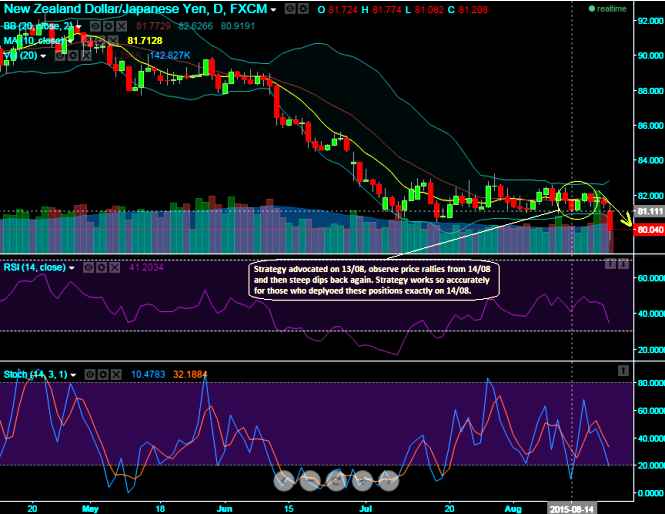Viewport: 665px width, 514px height.
Task: Open dropdown arrow next to MA (10, close)
Action: pos(70,41)
